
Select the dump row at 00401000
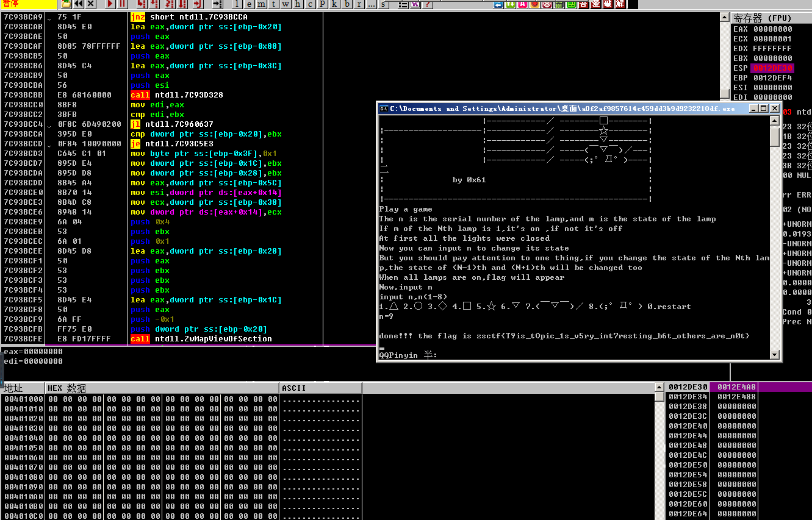pyautogui.click(x=181, y=399)
